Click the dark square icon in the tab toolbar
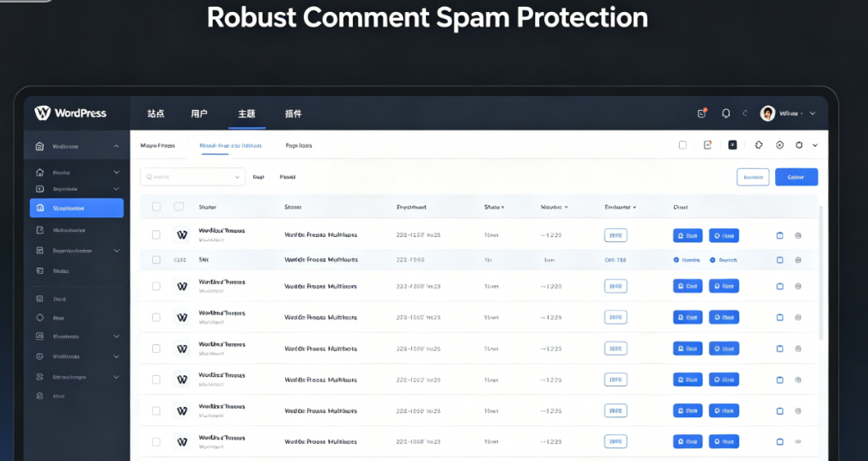Screen dimensions: 868x461 point(732,145)
